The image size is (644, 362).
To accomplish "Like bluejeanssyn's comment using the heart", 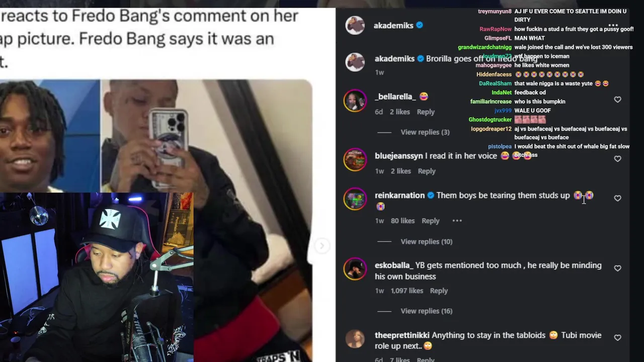I will (x=617, y=159).
